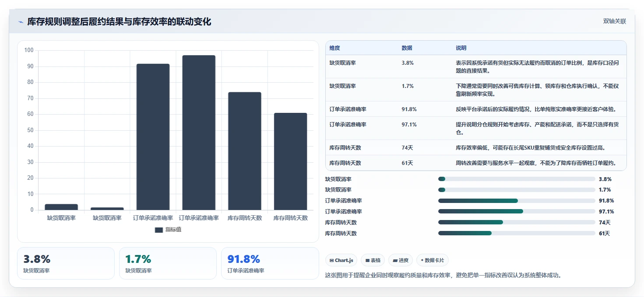
Task: Click the table cell showing 1.7%
Action: (x=408, y=86)
